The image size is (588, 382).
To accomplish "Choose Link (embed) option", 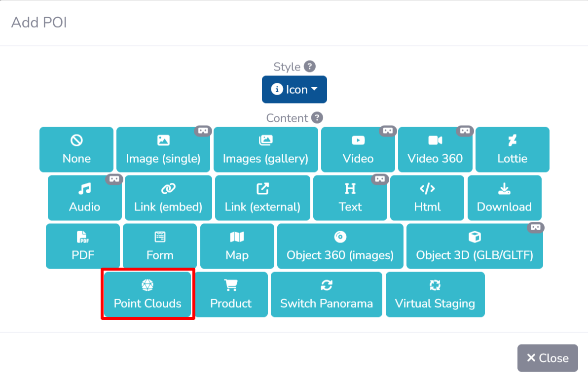I will point(168,198).
